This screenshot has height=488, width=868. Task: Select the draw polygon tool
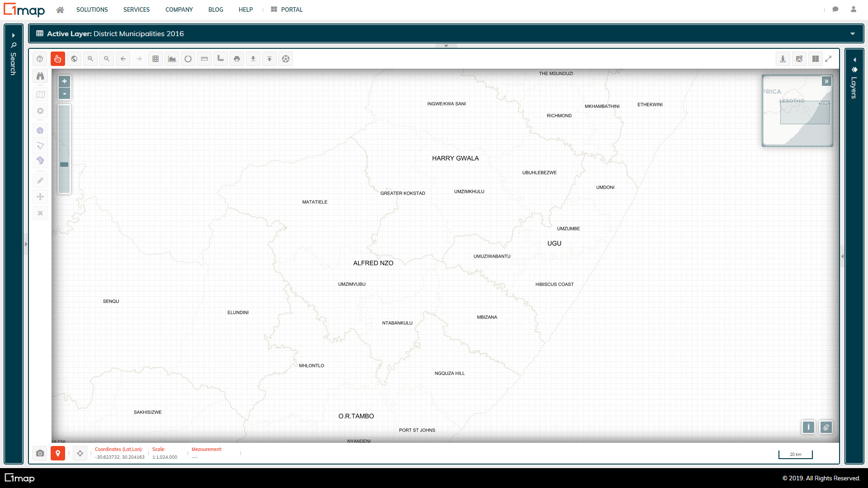[40, 160]
